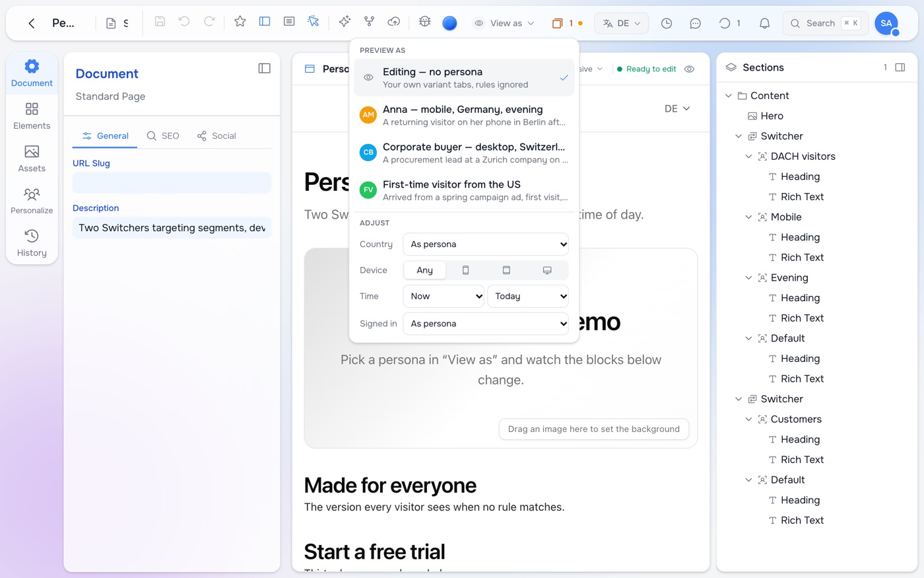Open the DE language dropdown in toolbar
This screenshot has width=924, height=578.
point(621,23)
